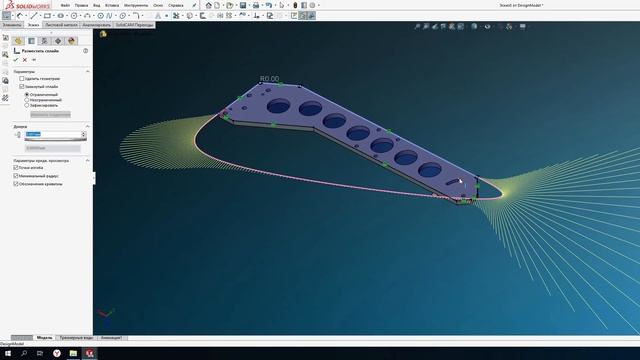The width and height of the screenshot is (640, 360).
Task: Switch to Листовой металл ribbon tab
Action: (61, 25)
